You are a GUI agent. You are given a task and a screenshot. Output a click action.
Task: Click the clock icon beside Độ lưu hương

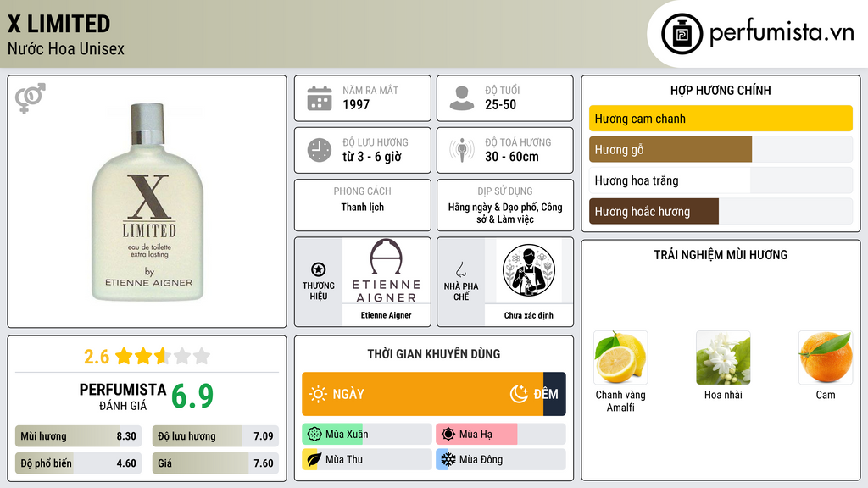[320, 150]
